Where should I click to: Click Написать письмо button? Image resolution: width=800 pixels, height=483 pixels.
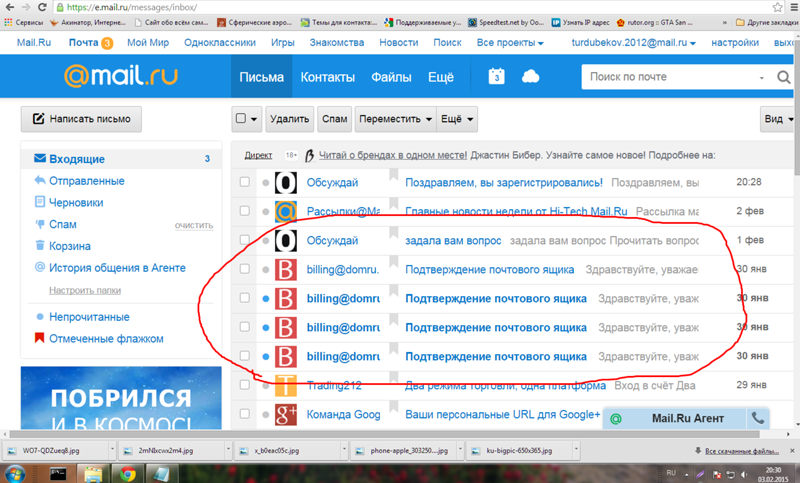click(x=81, y=119)
